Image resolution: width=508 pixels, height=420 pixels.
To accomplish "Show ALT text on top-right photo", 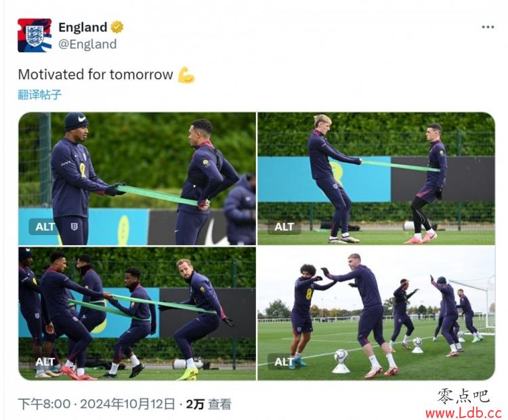I will (x=284, y=227).
